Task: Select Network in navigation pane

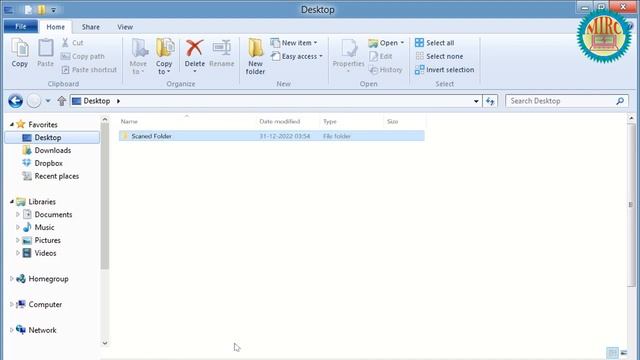Action: point(42,330)
